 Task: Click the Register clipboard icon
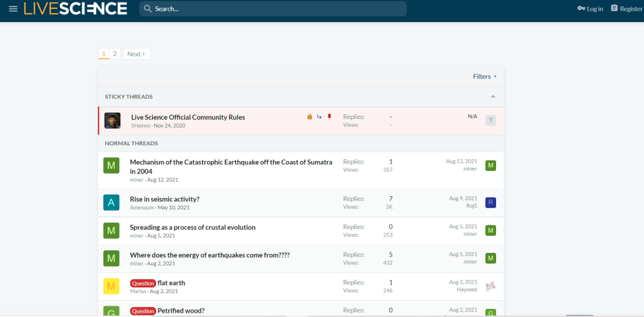(x=614, y=9)
